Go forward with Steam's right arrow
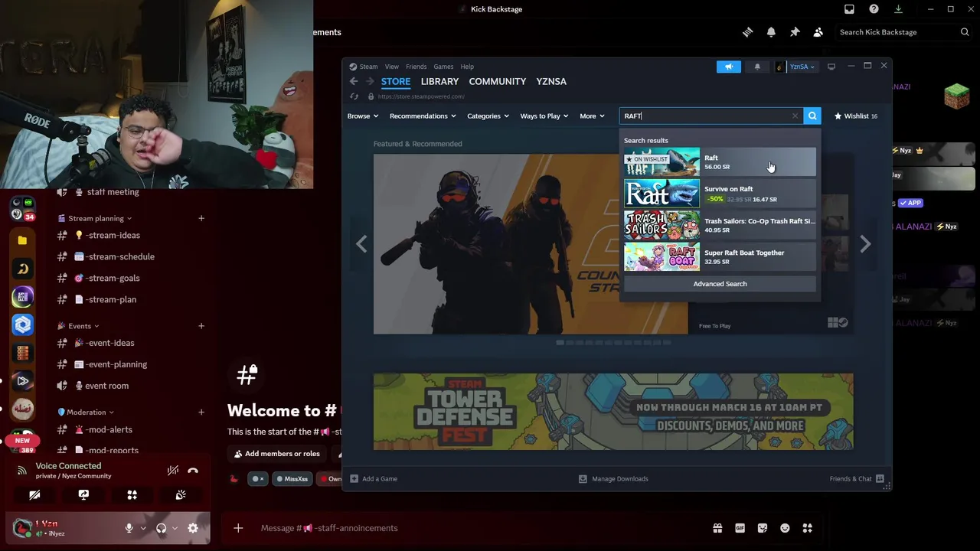 coord(370,81)
